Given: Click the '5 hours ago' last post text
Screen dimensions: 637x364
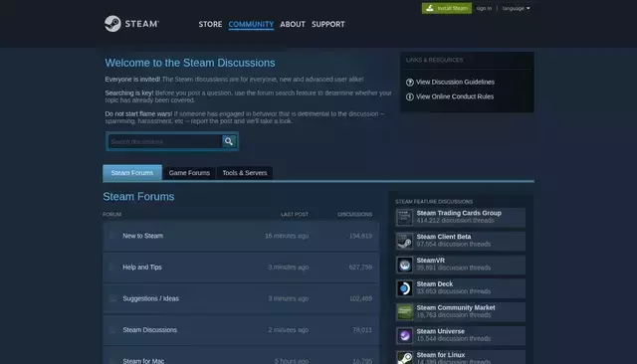Looking at the screenshot, I should point(292,361).
